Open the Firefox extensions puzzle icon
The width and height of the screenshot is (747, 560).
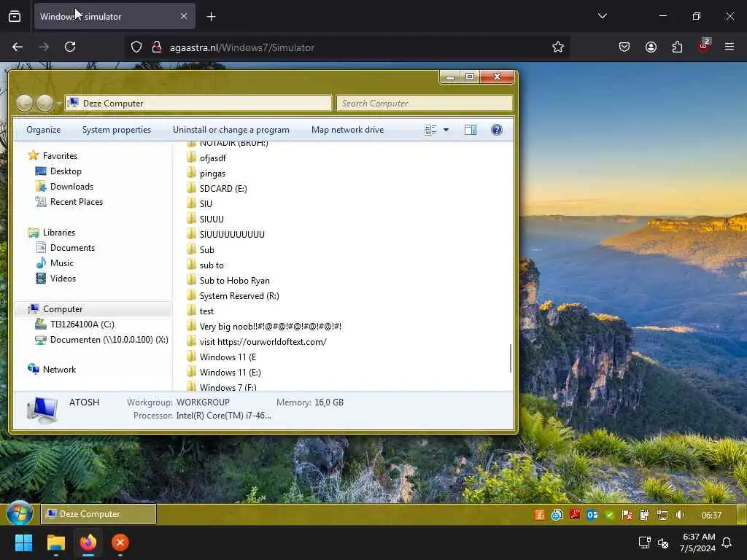point(677,47)
